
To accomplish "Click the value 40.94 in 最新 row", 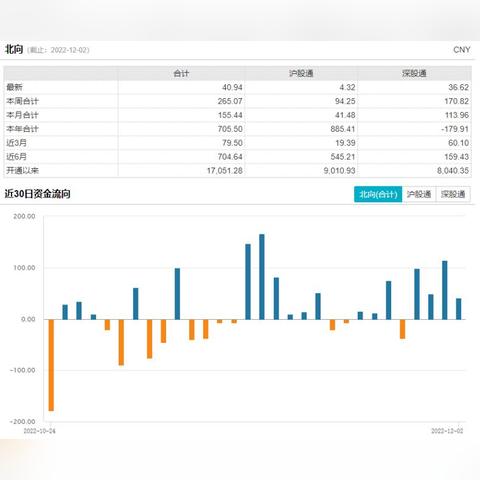I will tap(232, 87).
